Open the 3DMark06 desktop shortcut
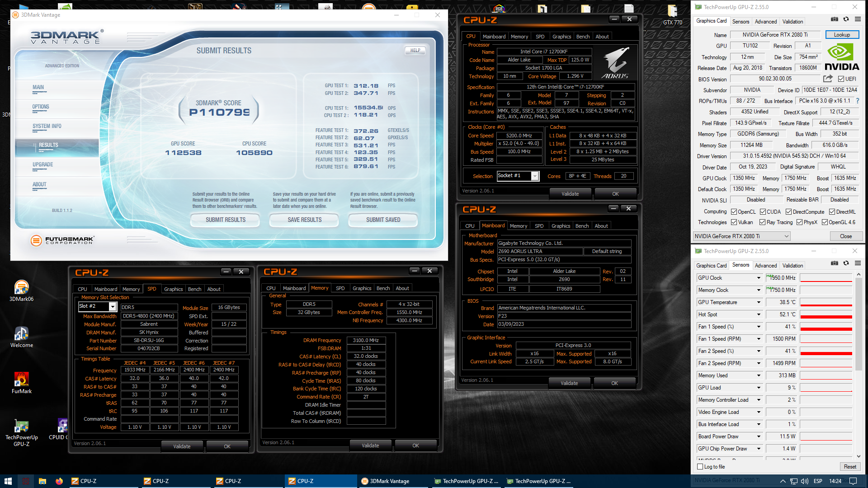The width and height of the screenshot is (868, 488). click(x=21, y=291)
